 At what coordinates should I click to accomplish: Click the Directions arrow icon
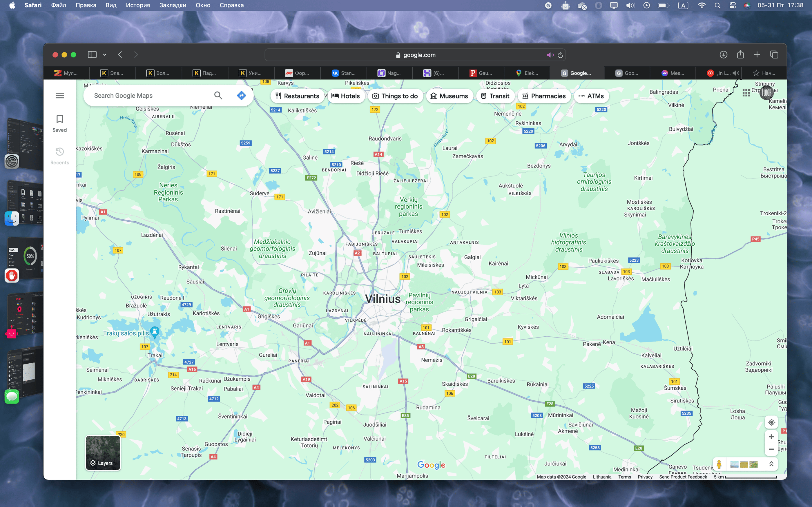241,96
